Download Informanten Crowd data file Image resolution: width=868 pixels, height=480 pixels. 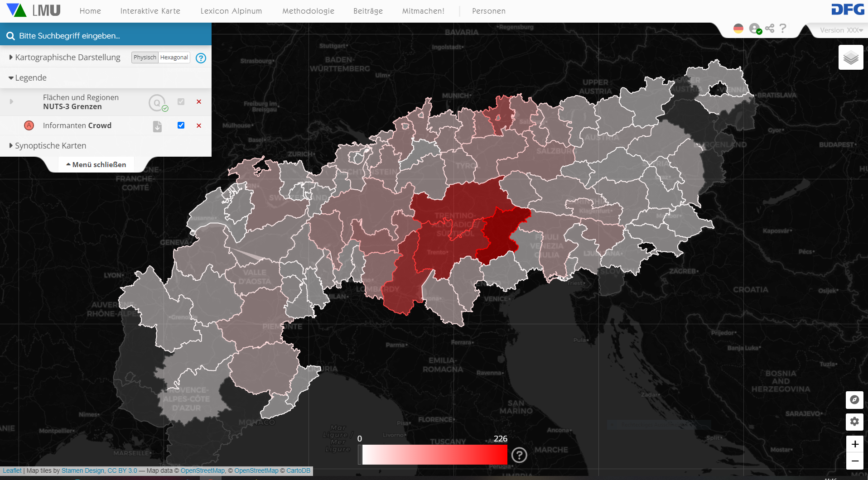[157, 126]
